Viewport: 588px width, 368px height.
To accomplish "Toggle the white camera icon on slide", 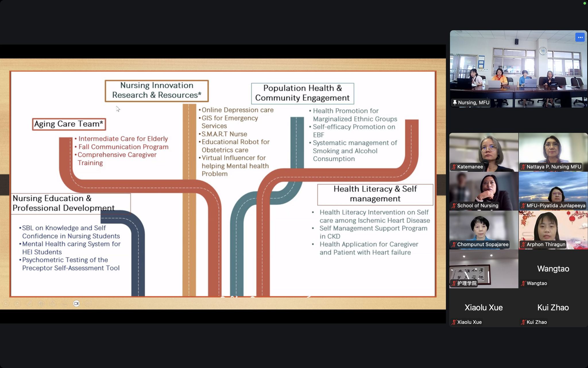I will pyautogui.click(x=76, y=303).
